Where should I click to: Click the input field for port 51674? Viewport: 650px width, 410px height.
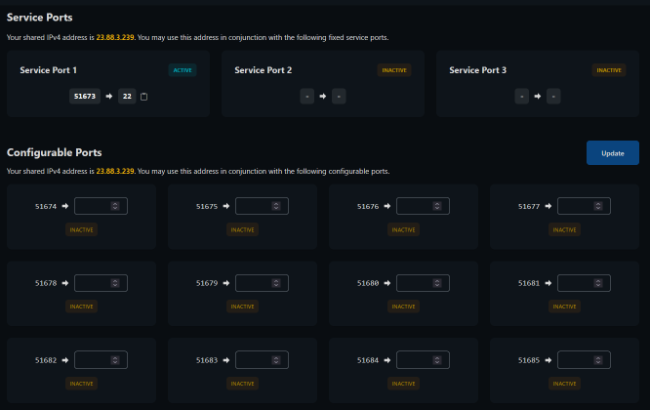[94, 206]
